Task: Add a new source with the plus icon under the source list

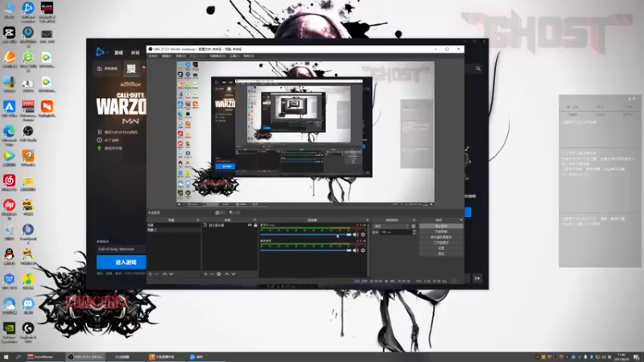Action: click(x=206, y=274)
